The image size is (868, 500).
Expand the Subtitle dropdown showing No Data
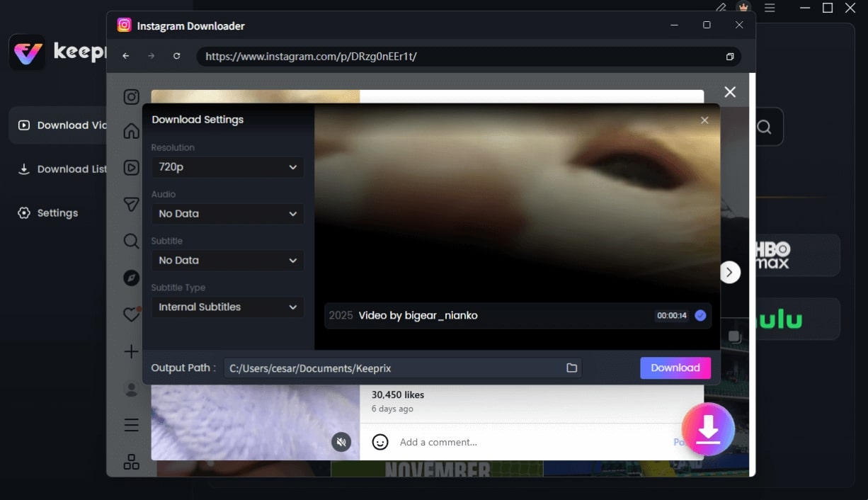tap(227, 260)
